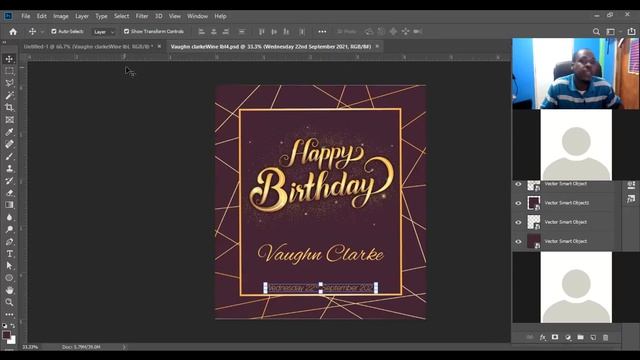
Task: Select the History Brush tool
Action: click(x=9, y=181)
